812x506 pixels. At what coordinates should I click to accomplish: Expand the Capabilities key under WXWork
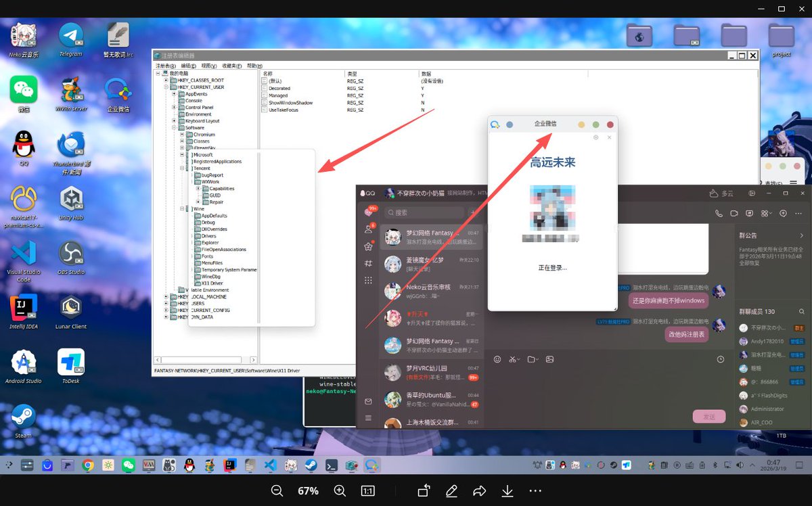[x=198, y=188]
